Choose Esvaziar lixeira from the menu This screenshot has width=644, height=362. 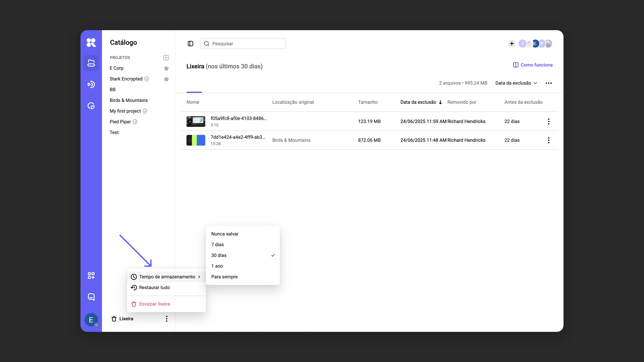pos(166,304)
